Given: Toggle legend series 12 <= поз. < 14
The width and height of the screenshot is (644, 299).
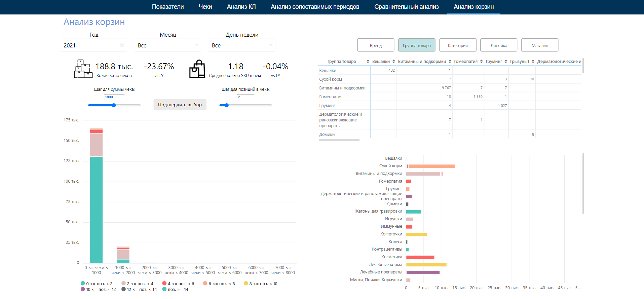Looking at the screenshot, I should coord(139,289).
